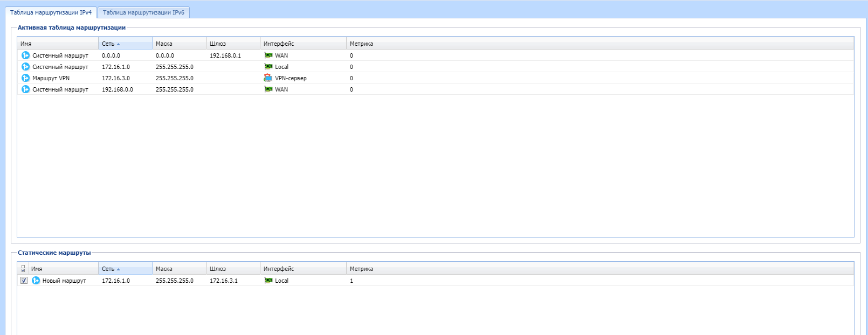Click the network cell 192.168.0.0
868x335 pixels.
pos(118,89)
